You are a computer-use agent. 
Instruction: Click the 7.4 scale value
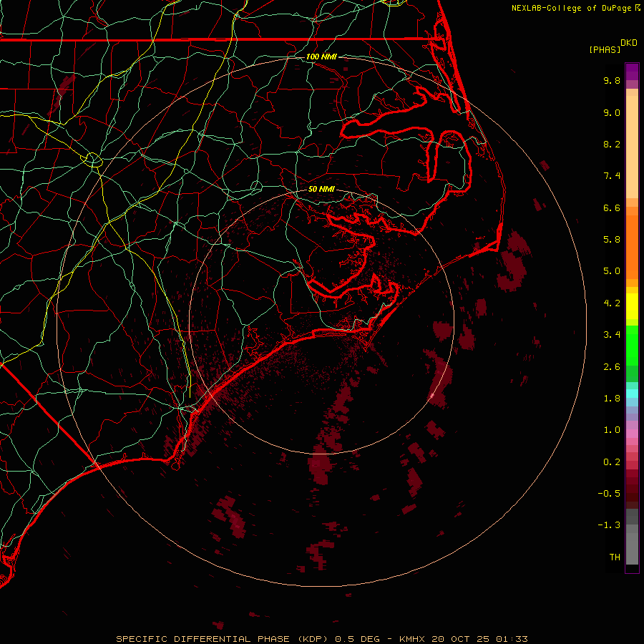(x=612, y=176)
